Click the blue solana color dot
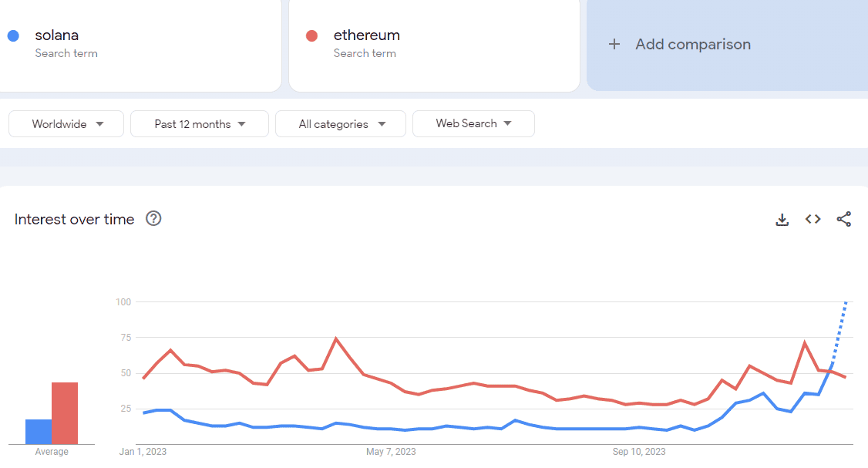The width and height of the screenshot is (868, 468). pyautogui.click(x=13, y=35)
